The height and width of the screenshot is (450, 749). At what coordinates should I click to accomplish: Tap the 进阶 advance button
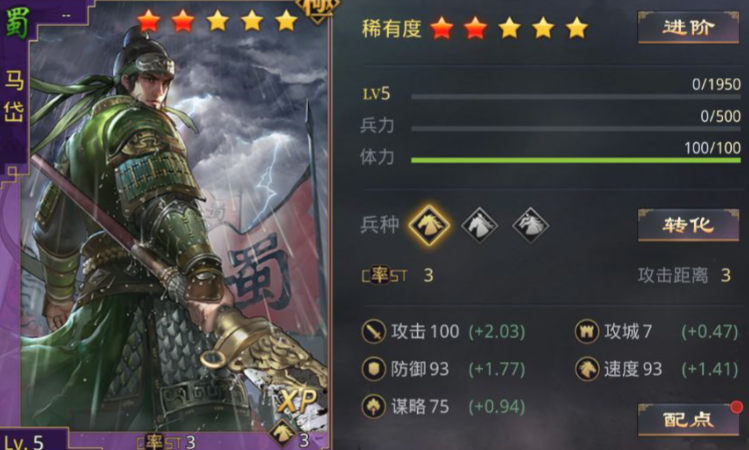click(688, 28)
